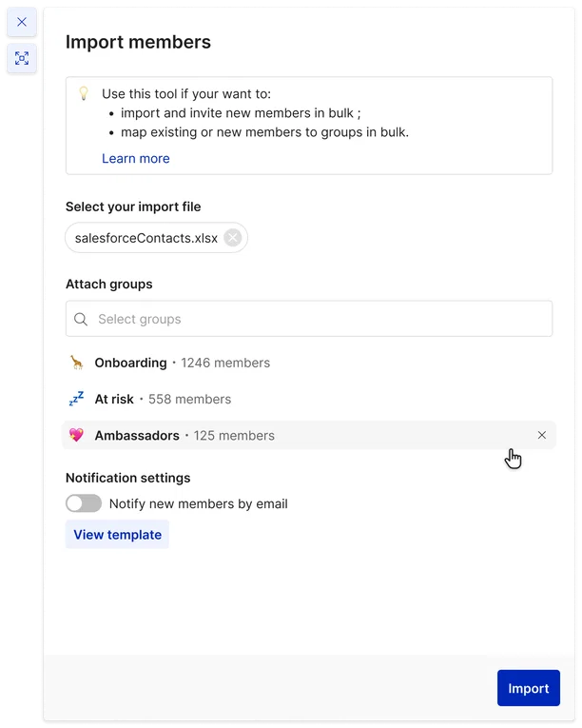Expand panel to fullscreen view
This screenshot has width=582, height=728.
22,58
